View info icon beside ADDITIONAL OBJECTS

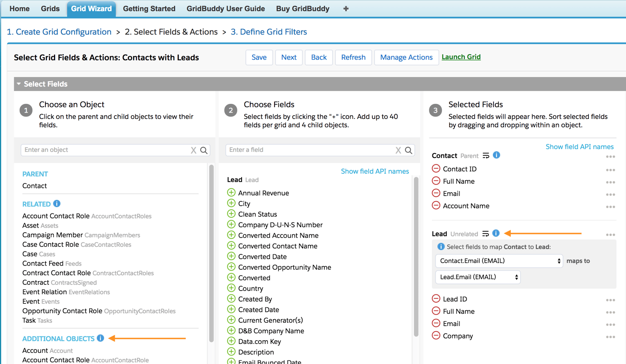click(x=101, y=338)
